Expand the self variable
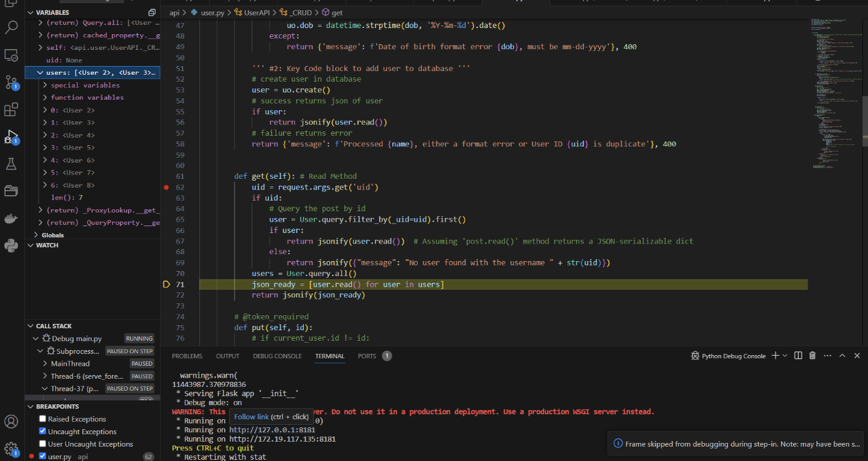868x461 pixels. [40, 48]
